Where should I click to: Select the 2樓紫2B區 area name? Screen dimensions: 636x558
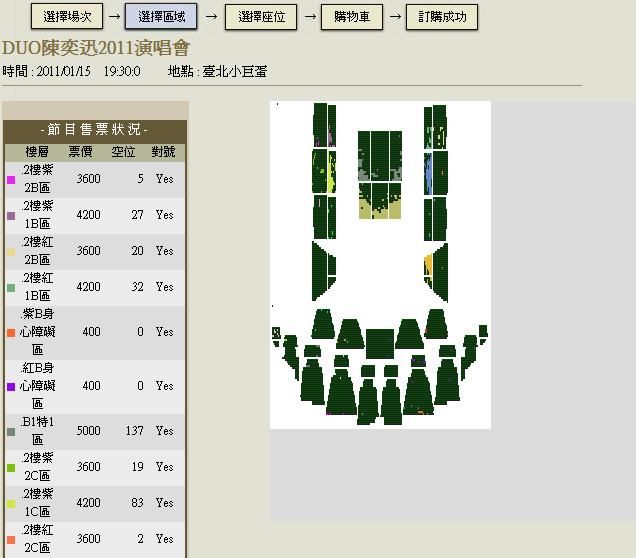37,179
